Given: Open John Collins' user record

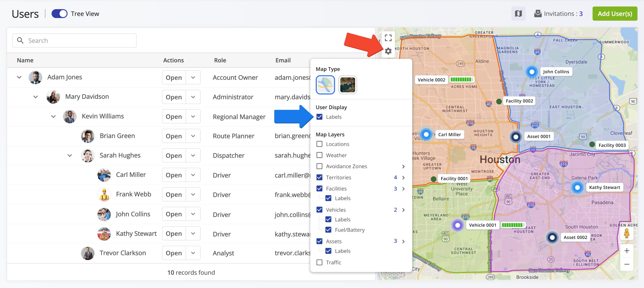Looking at the screenshot, I should tap(174, 214).
